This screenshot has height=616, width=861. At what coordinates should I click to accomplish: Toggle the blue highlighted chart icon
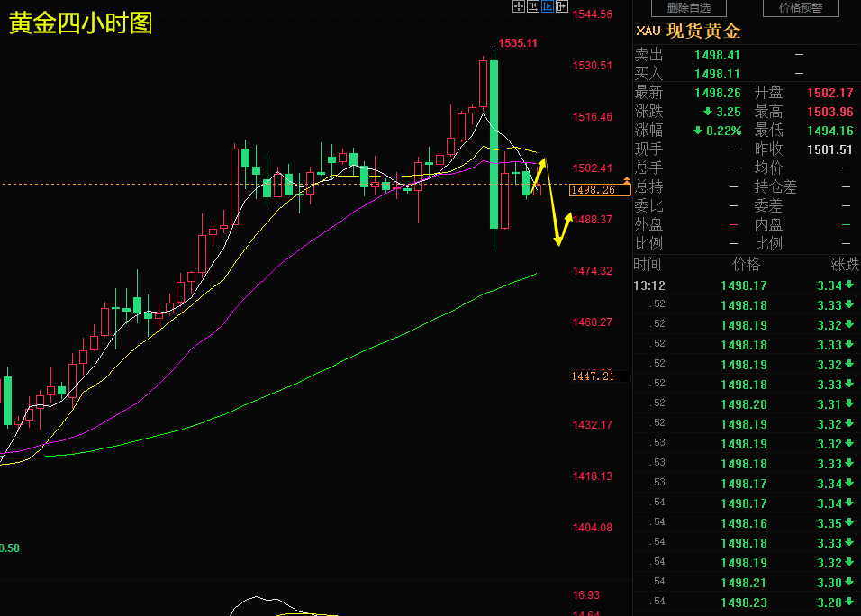(x=547, y=6)
